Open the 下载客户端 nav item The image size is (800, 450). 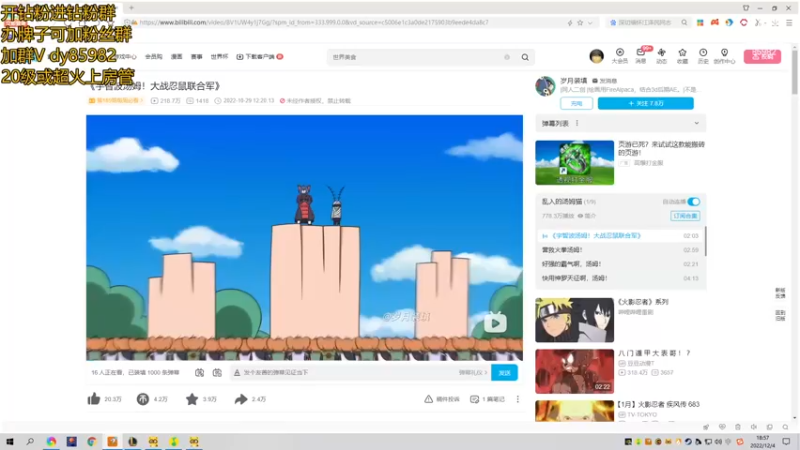click(x=260, y=57)
